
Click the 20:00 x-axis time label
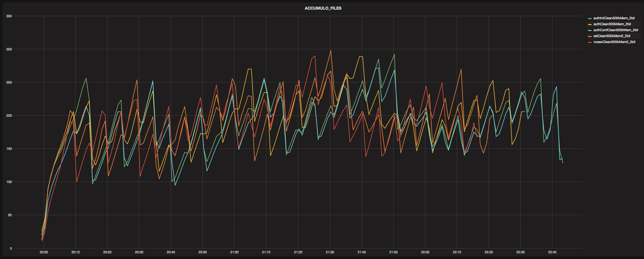click(x=44, y=252)
